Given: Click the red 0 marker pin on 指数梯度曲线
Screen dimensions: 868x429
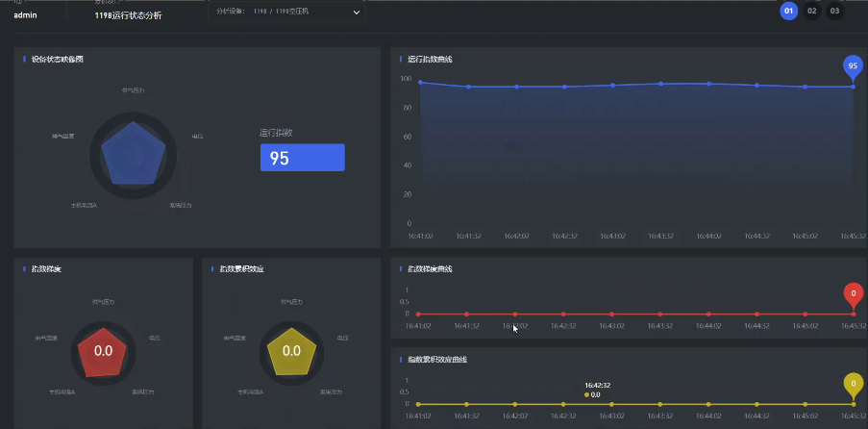Looking at the screenshot, I should tap(853, 294).
